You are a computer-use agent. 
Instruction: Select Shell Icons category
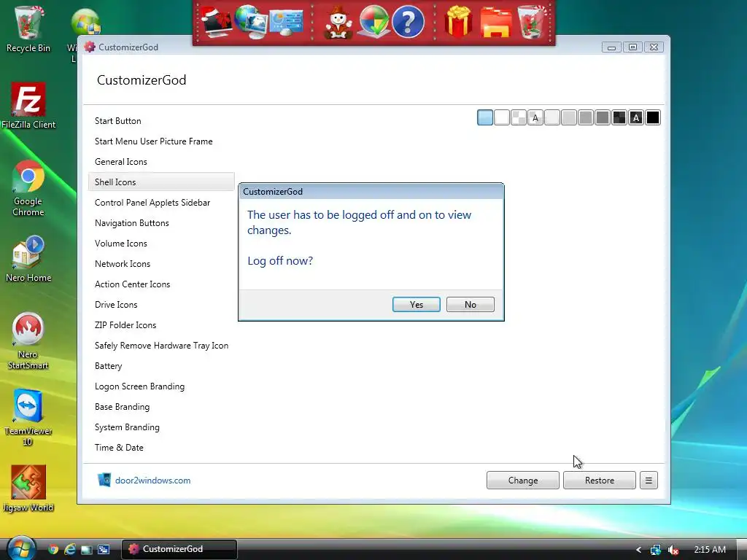pos(161,182)
